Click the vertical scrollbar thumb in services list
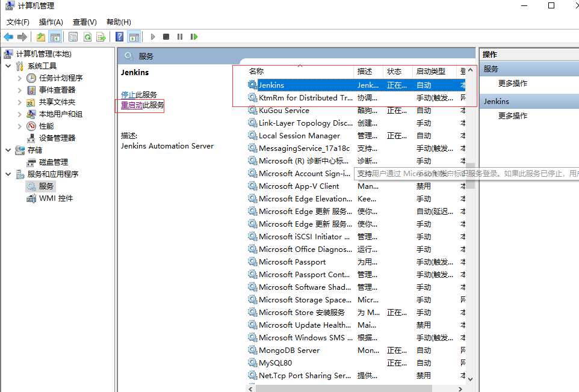This screenshot has width=579, height=392. tap(470, 176)
